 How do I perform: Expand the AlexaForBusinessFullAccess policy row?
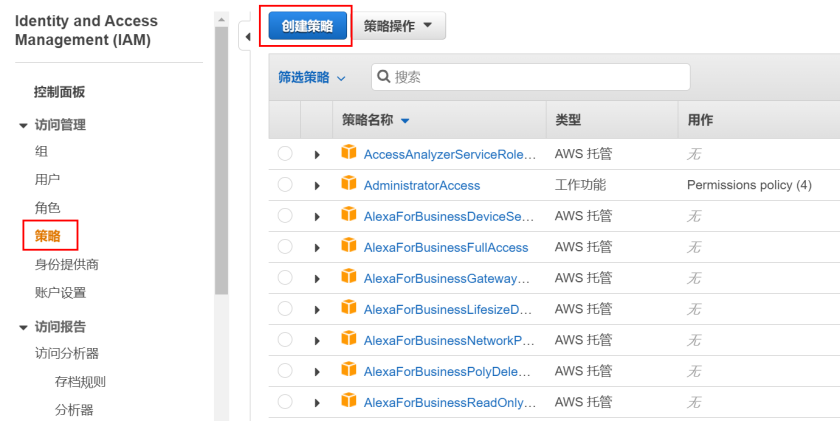[x=317, y=248]
